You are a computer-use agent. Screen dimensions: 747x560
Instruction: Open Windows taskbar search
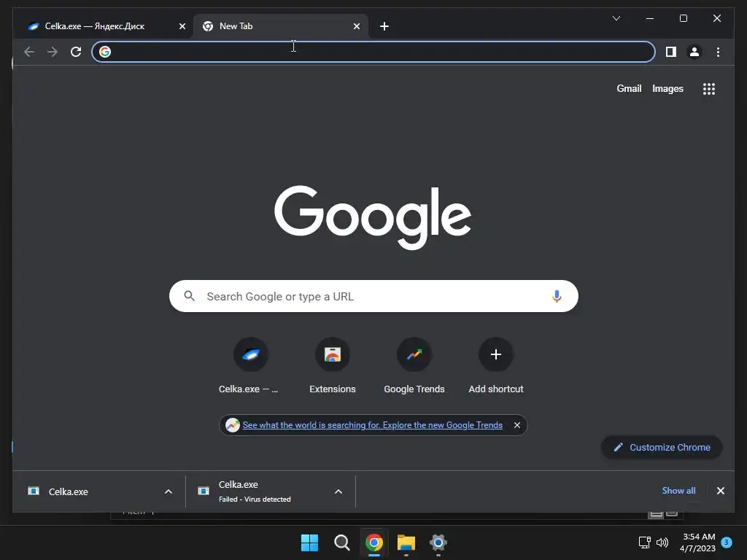(x=341, y=542)
